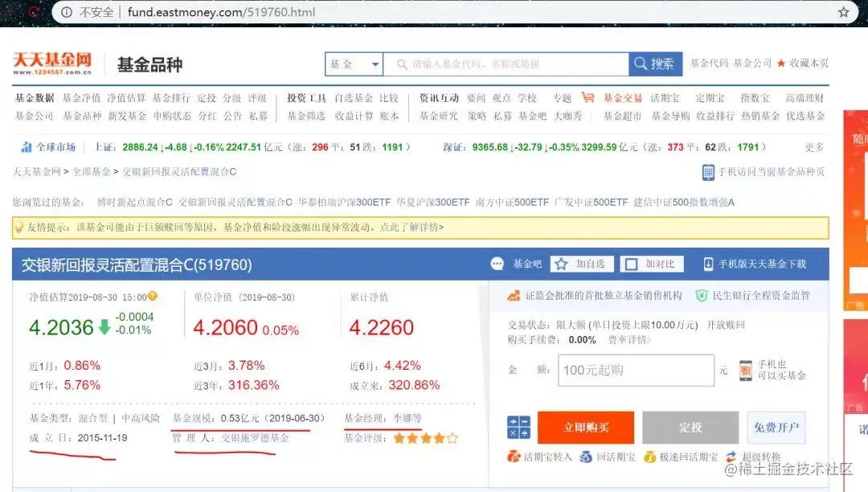Open the blue calculator icon
Image resolution: width=868 pixels, height=492 pixels.
pos(518,427)
